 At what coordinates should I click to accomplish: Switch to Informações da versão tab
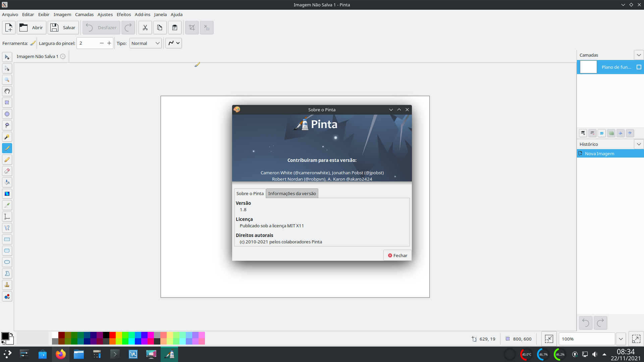292,193
